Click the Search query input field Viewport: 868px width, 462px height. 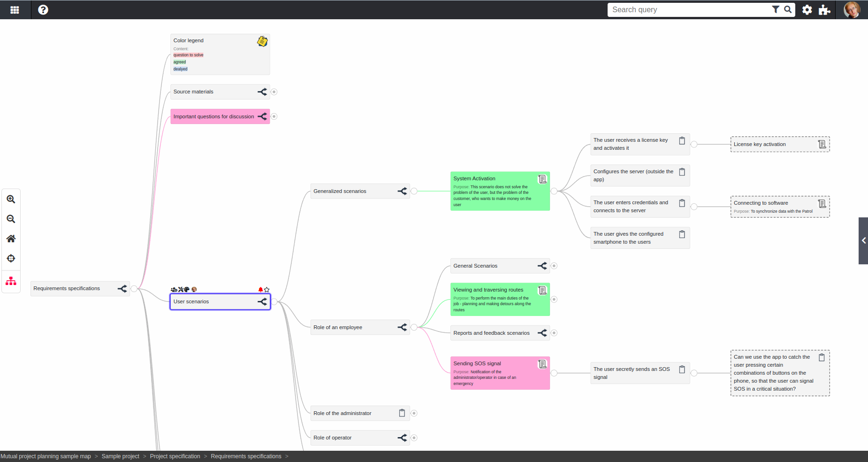tap(690, 10)
